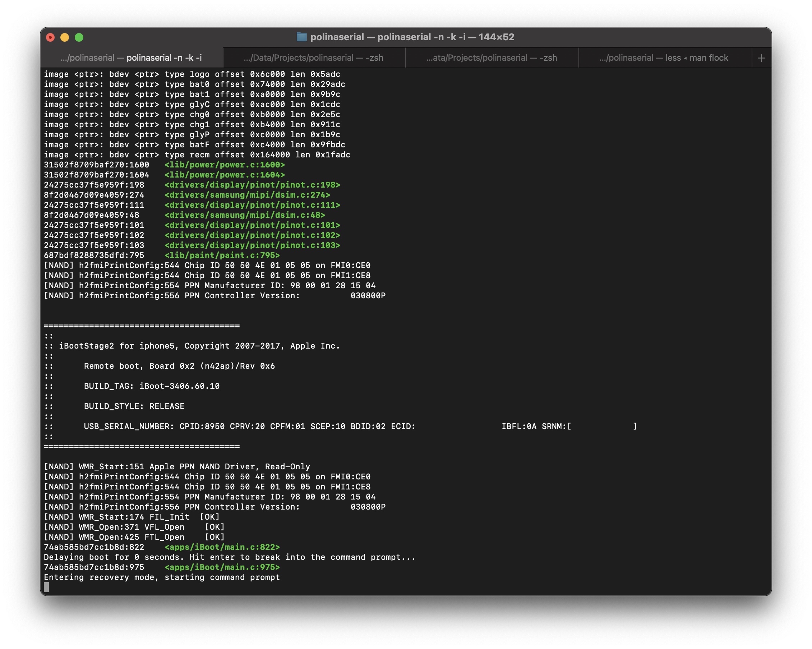Switch to the 'polinaserial -n -k -i' tab
Screen dimensions: 812x649
point(132,58)
